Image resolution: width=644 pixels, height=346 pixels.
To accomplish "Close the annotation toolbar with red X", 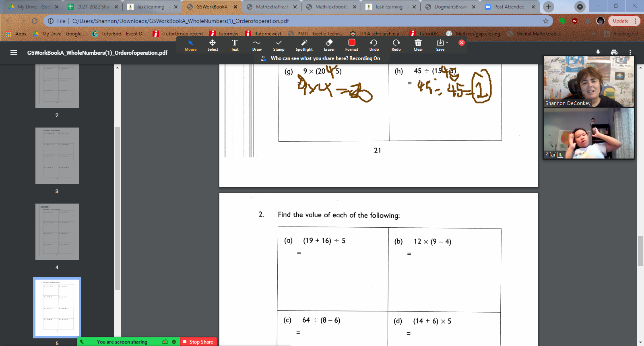I will 462,43.
